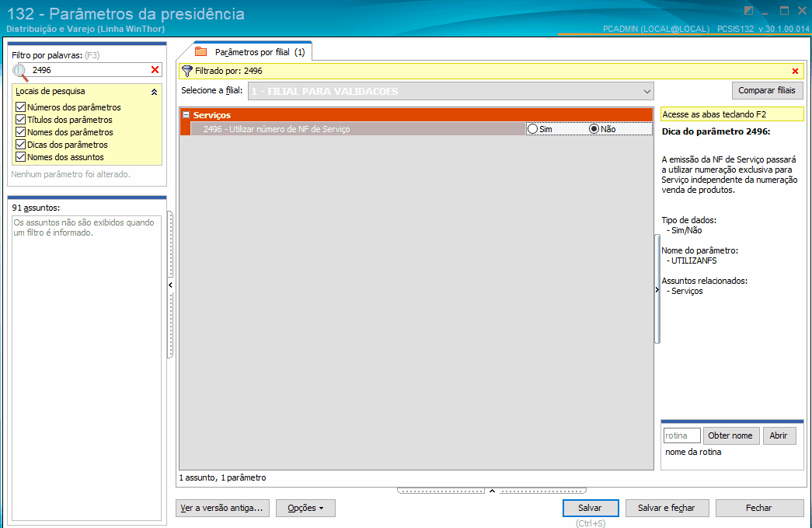The width and height of the screenshot is (812, 528).
Task: Click 'UTILIZANFS' parameter name text
Action: click(x=694, y=261)
